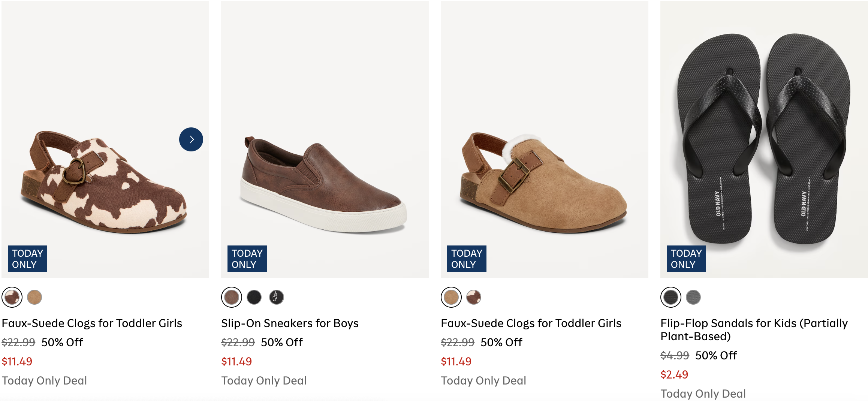Pick the lightning-print swatch for Slip-On Sneakers
The image size is (868, 401).
coord(277,297)
